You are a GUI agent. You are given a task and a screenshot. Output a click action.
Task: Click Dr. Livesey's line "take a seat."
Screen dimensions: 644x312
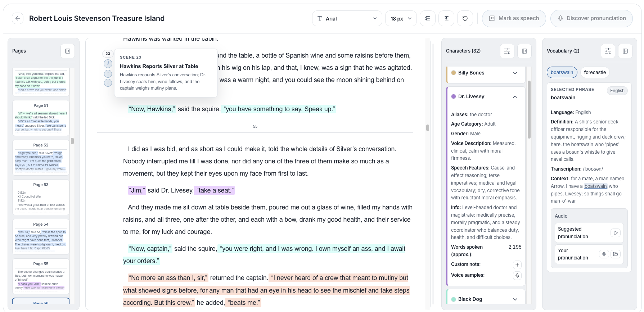point(215,190)
